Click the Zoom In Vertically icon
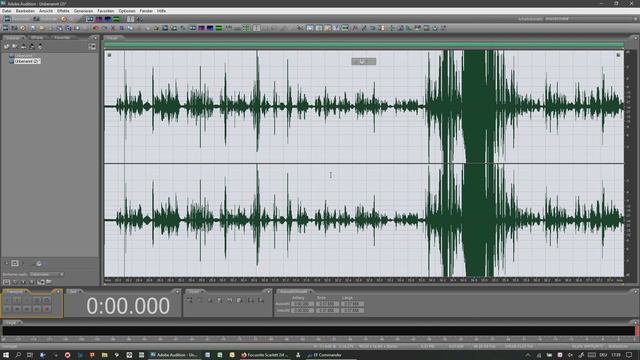The width and height of the screenshot is (640, 360). tap(250, 300)
